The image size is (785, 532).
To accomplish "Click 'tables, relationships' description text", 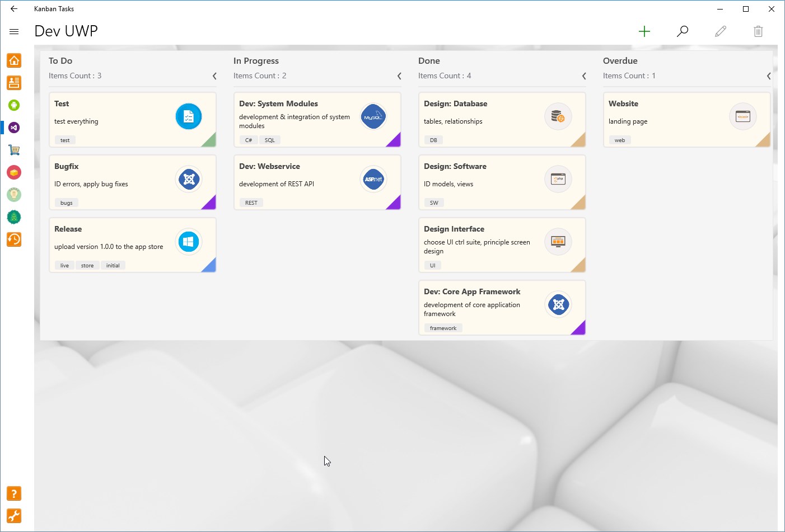I will click(x=453, y=121).
